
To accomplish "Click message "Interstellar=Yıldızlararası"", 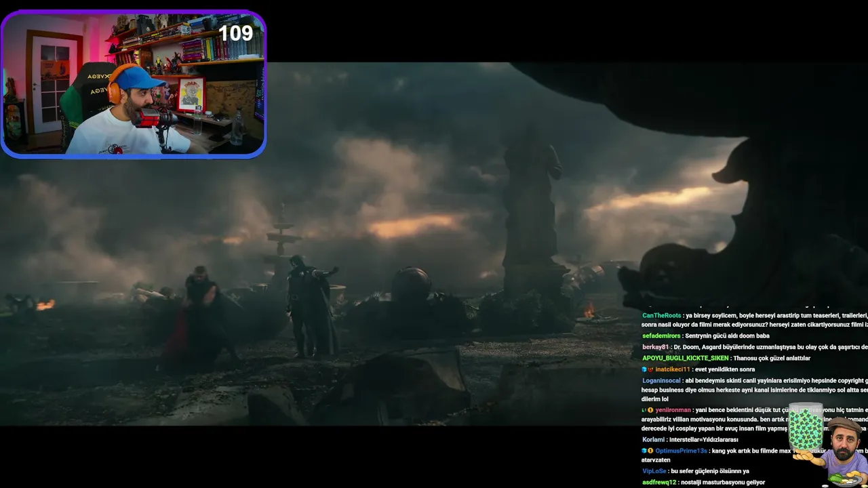I will tap(703, 440).
